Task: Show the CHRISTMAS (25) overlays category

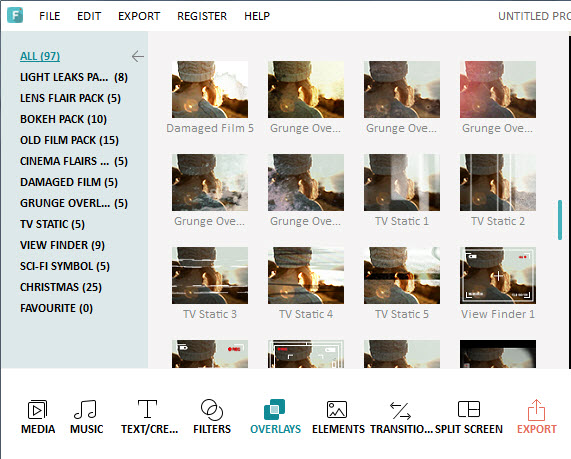Action: coord(61,287)
